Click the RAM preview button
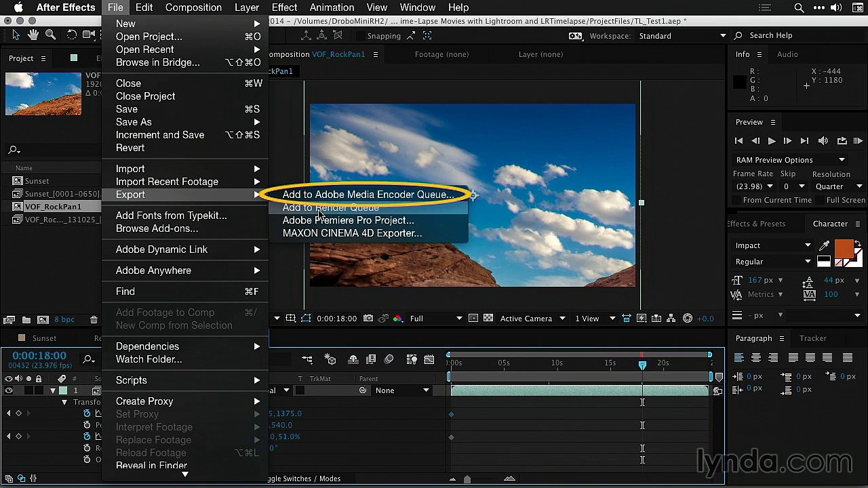This screenshot has height=488, width=868. point(858,141)
